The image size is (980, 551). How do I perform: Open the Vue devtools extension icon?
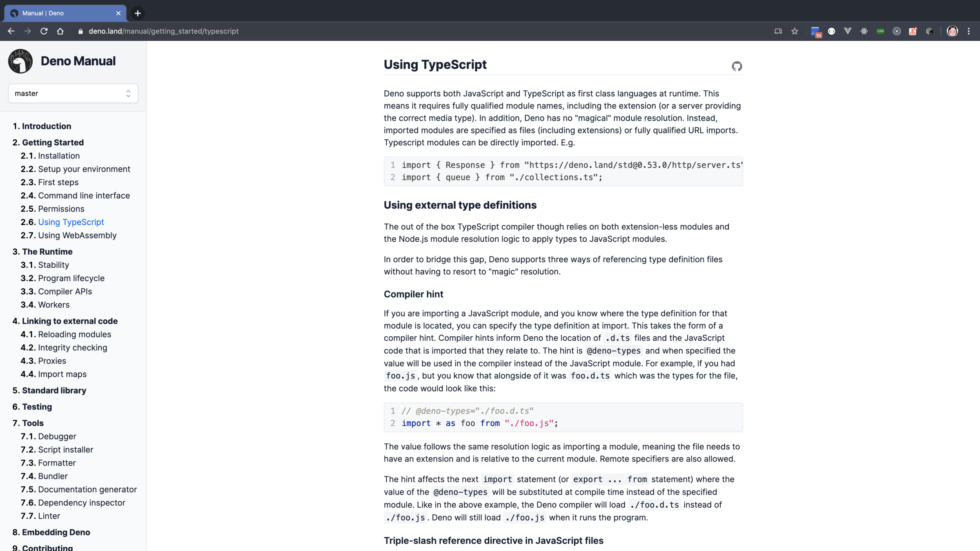pos(848,31)
